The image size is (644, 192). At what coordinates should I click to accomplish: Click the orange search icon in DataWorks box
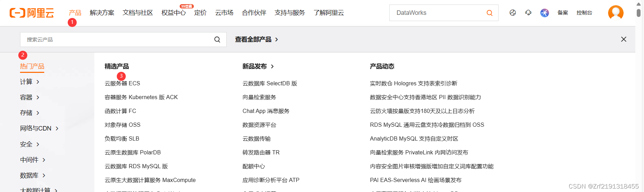point(490,13)
